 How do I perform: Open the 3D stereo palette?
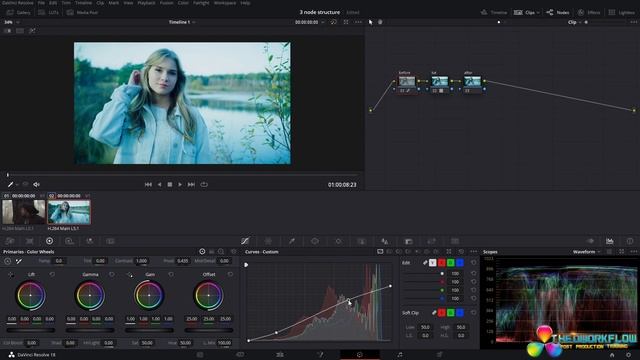[455, 241]
